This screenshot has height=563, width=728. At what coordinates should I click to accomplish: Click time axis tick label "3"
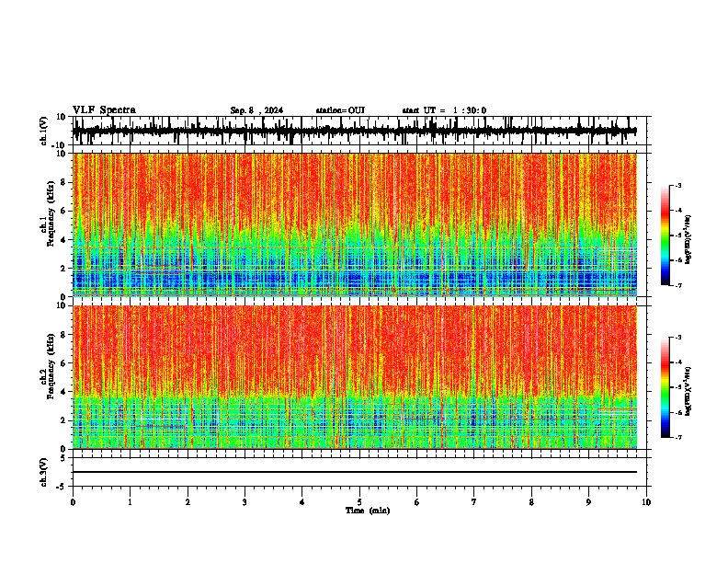[x=245, y=502]
